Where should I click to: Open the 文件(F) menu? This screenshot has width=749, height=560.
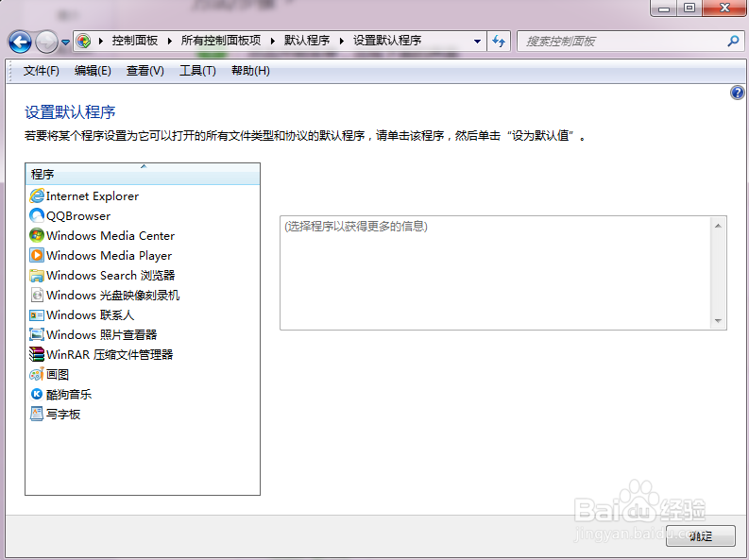tap(41, 71)
